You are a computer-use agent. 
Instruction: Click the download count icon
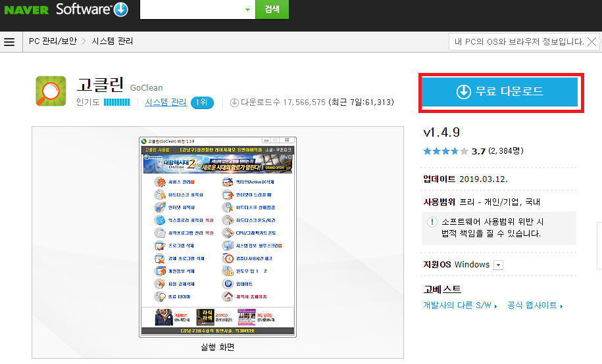click(234, 102)
